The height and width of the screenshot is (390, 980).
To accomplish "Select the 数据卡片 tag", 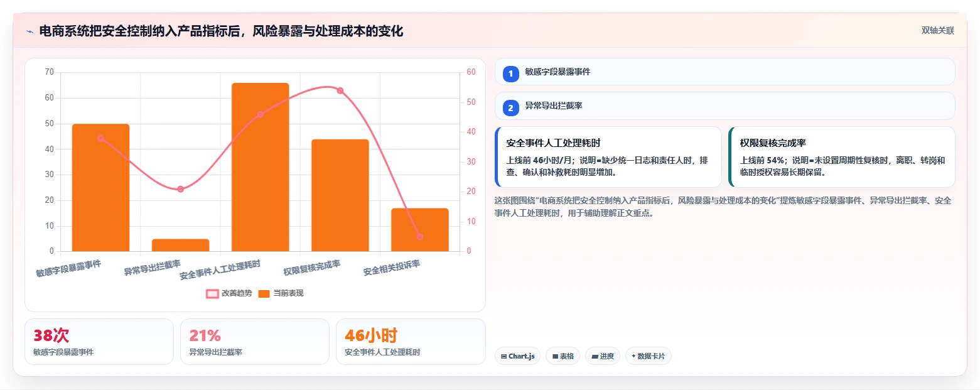I will 649,356.
